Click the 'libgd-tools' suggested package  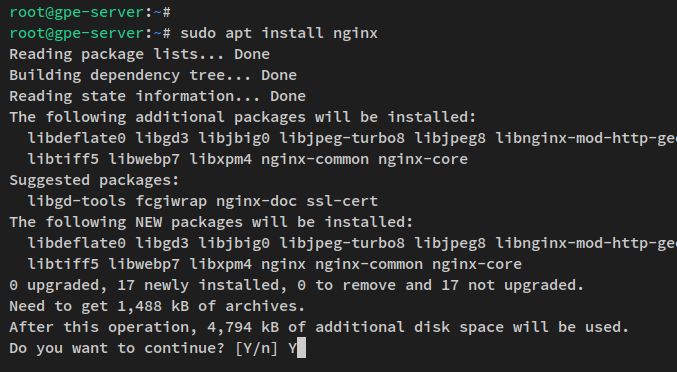click(x=77, y=201)
